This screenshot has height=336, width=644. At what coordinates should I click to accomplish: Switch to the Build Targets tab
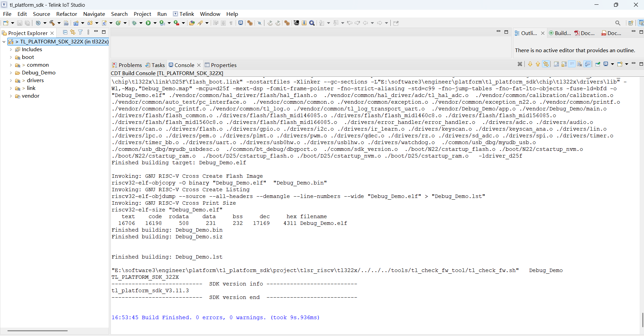(559, 33)
